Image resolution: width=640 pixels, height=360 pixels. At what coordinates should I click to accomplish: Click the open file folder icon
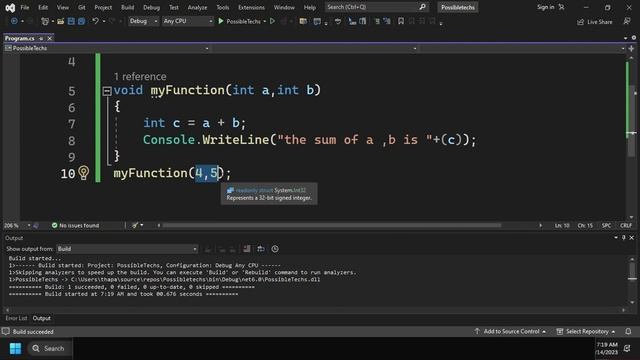(60, 21)
